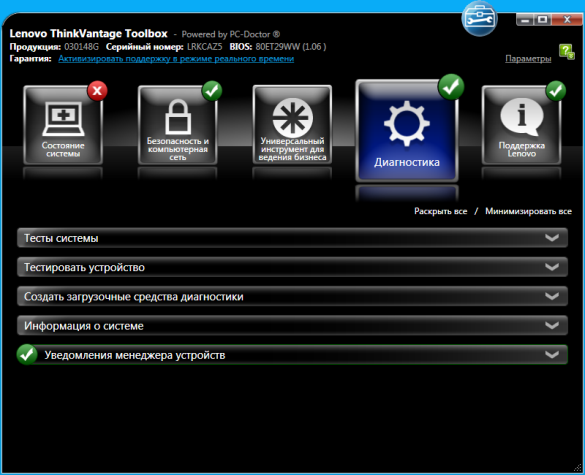
Task: Expand the Тесты системы section
Action: pos(292,238)
